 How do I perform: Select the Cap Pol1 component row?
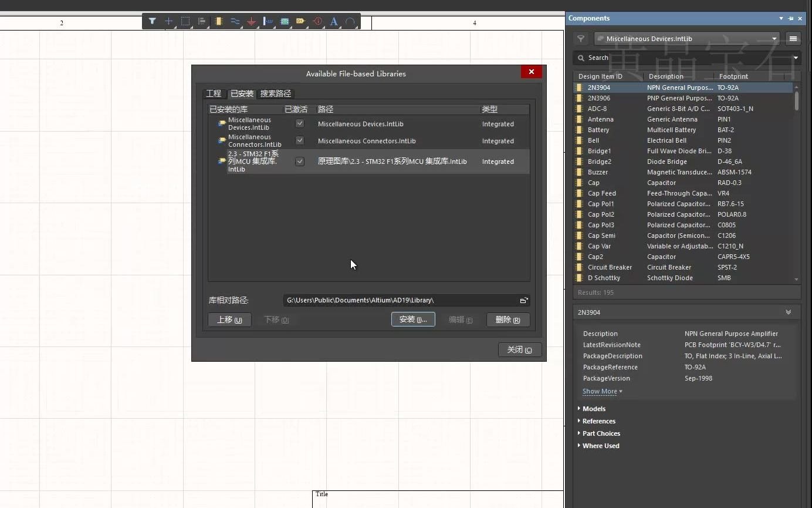pos(684,204)
